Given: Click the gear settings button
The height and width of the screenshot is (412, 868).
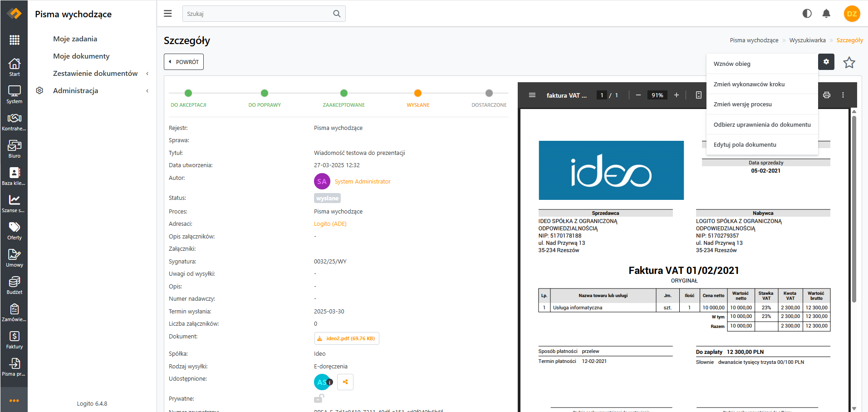Looking at the screenshot, I should click(x=826, y=62).
